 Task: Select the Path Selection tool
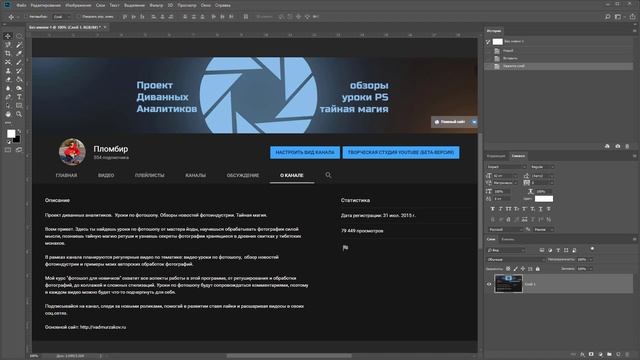(x=8, y=106)
